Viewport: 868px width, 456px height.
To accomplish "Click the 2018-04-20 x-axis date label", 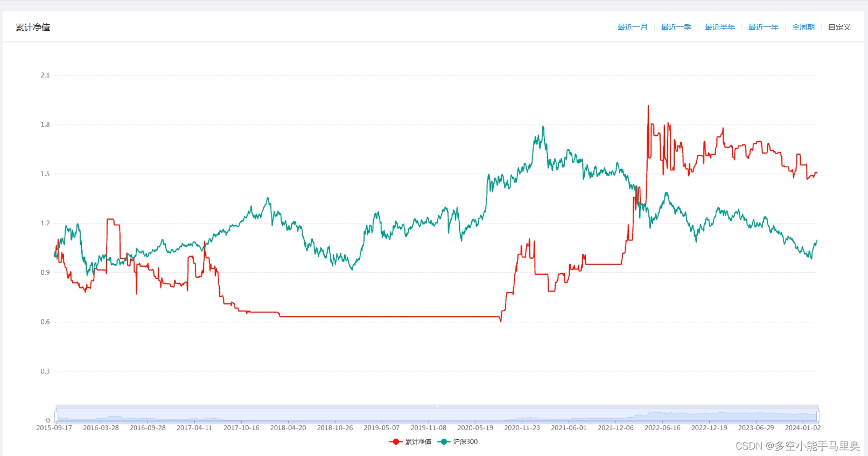I will [x=288, y=427].
